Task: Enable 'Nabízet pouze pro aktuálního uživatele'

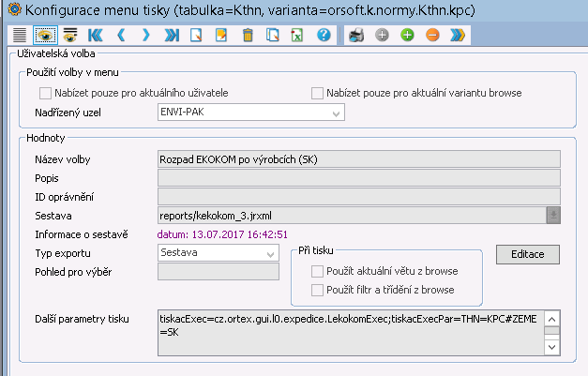Action: pos(45,93)
